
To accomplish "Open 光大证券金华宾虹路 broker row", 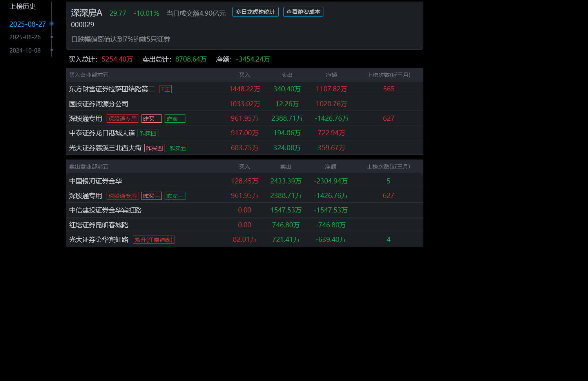I will (x=244, y=239).
